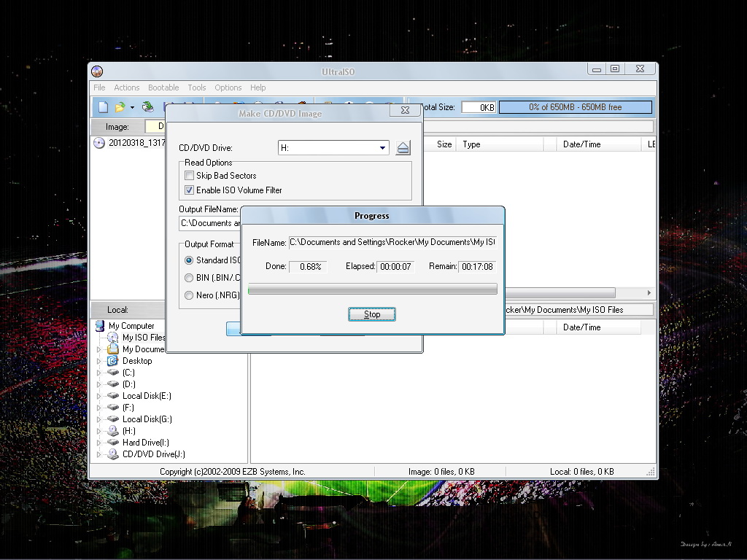Image resolution: width=747 pixels, height=560 pixels.
Task: Expand the My Documents tree node
Action: [x=99, y=349]
